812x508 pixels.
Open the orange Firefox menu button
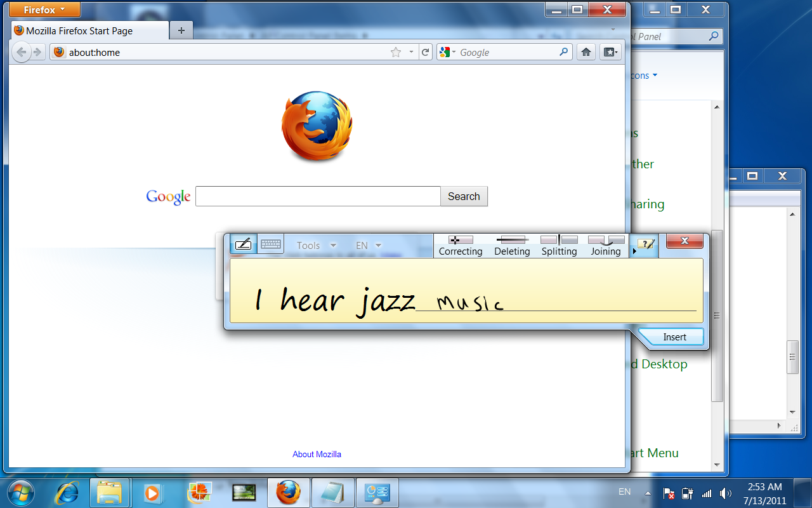pos(46,10)
